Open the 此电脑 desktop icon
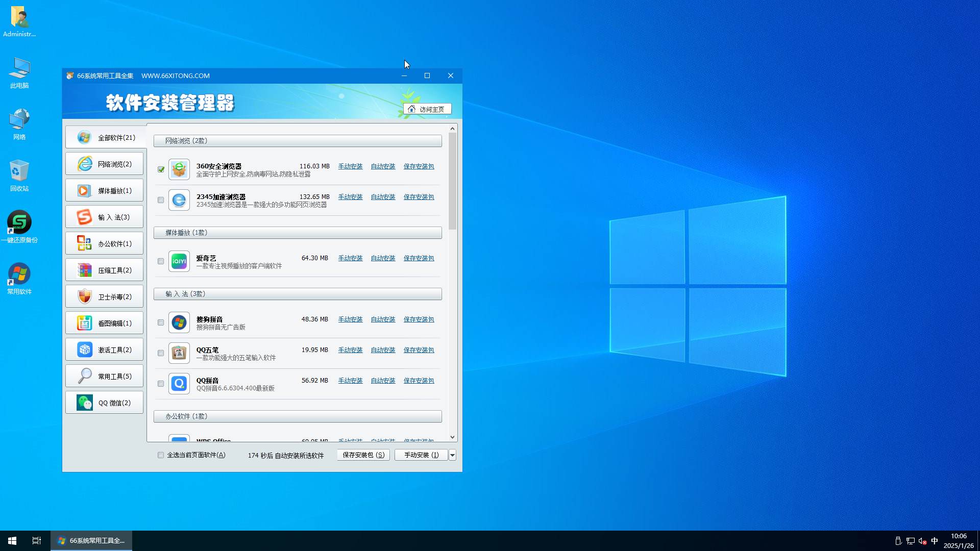The height and width of the screenshot is (551, 980). pyautogui.click(x=19, y=72)
